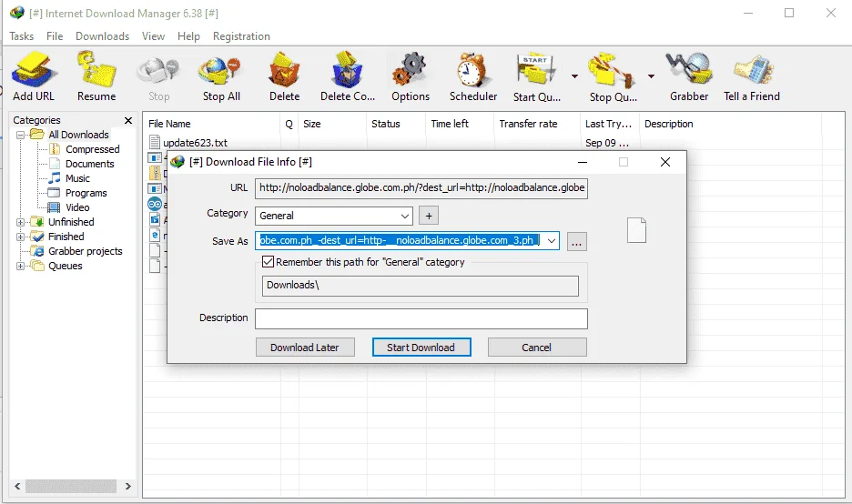This screenshot has height=504, width=852.
Task: Open the Tasks menu
Action: pos(22,35)
